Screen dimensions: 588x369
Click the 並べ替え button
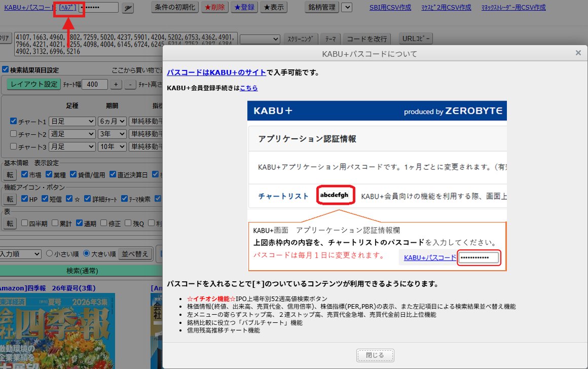(135, 254)
